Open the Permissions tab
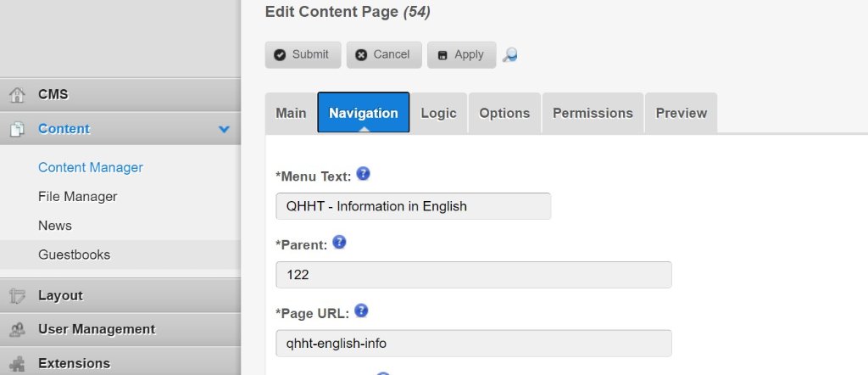 (593, 113)
